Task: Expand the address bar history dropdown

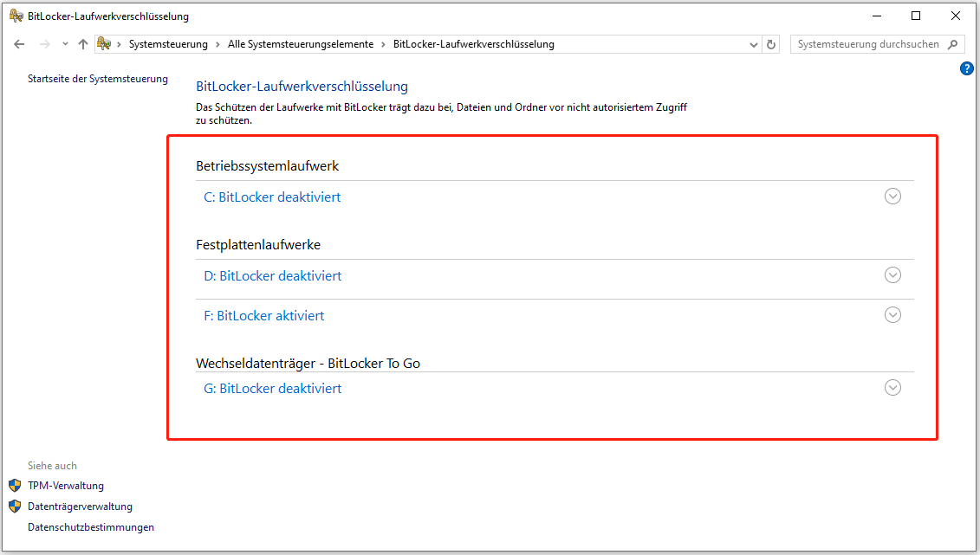Action: pos(754,44)
